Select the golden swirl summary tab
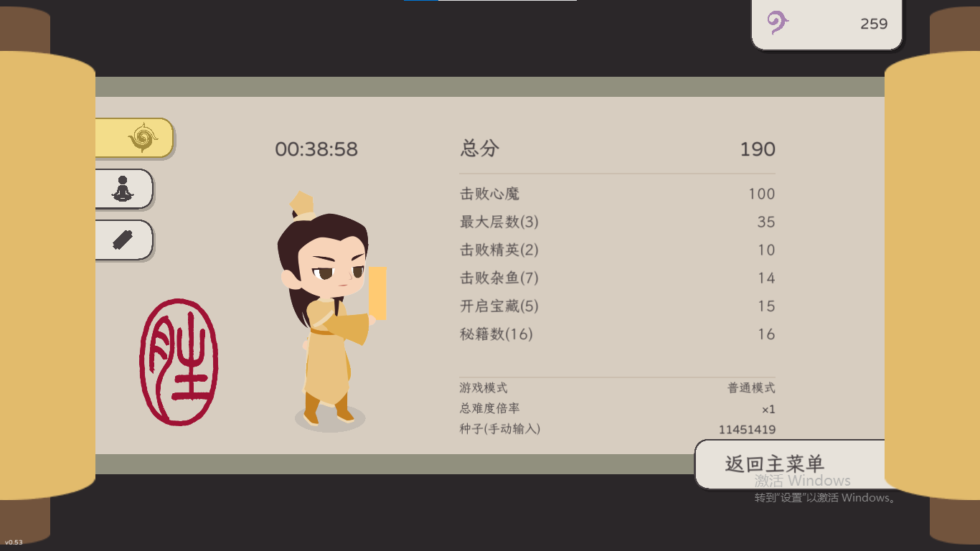Viewport: 980px width, 551px height. pos(134,138)
